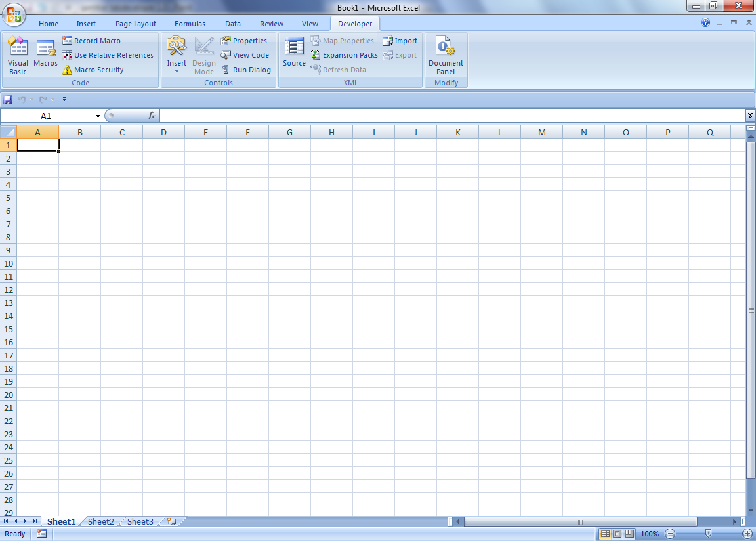This screenshot has width=756, height=541.
Task: Customize the Quick Access Toolbar
Action: click(64, 99)
